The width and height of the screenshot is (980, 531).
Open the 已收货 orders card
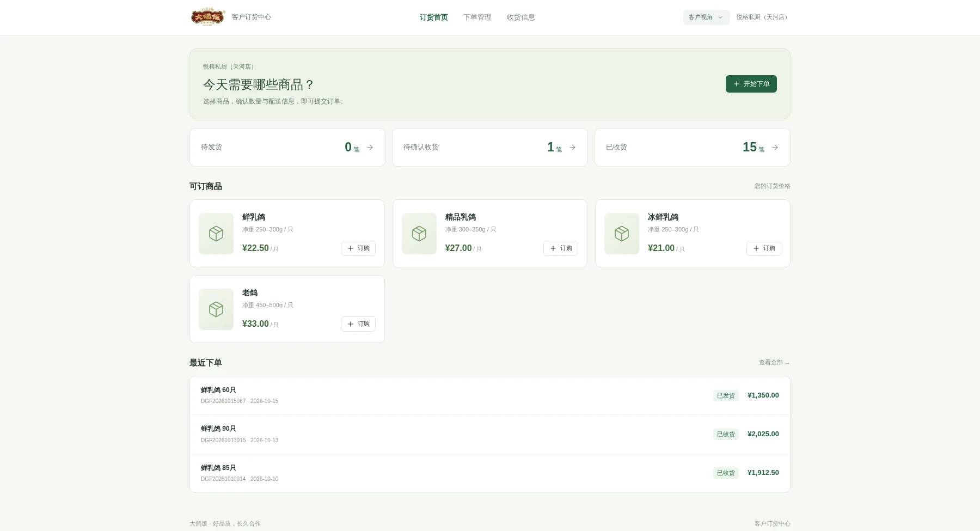[693, 147]
